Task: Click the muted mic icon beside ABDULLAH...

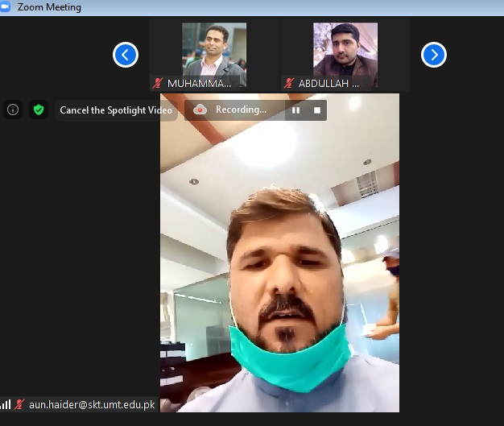Action: point(289,83)
